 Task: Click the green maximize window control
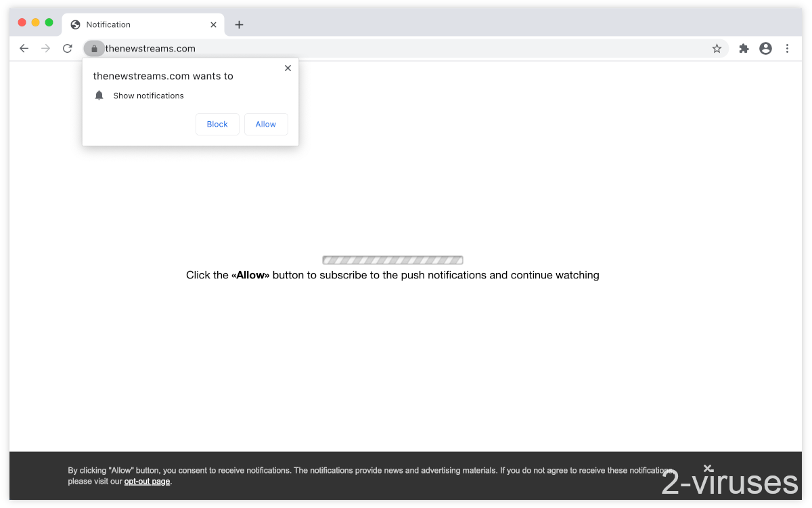(x=49, y=22)
